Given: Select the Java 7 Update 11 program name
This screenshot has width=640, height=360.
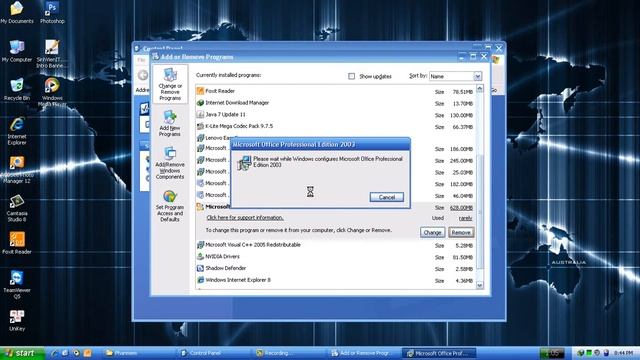Looking at the screenshot, I should coord(225,115).
